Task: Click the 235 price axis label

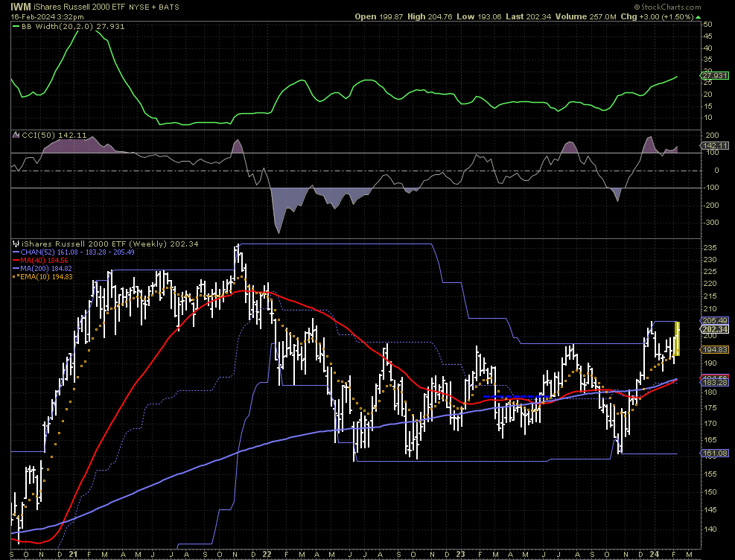Action: point(710,248)
